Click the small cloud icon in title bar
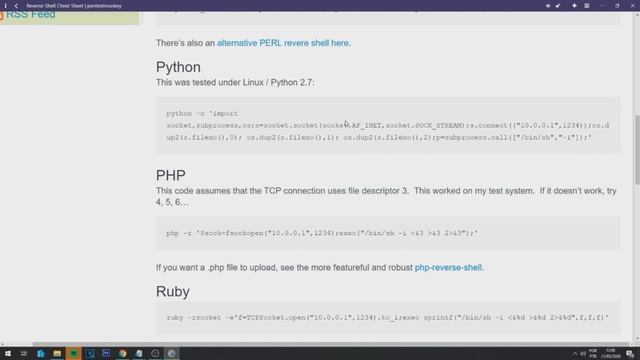 pos(548,6)
